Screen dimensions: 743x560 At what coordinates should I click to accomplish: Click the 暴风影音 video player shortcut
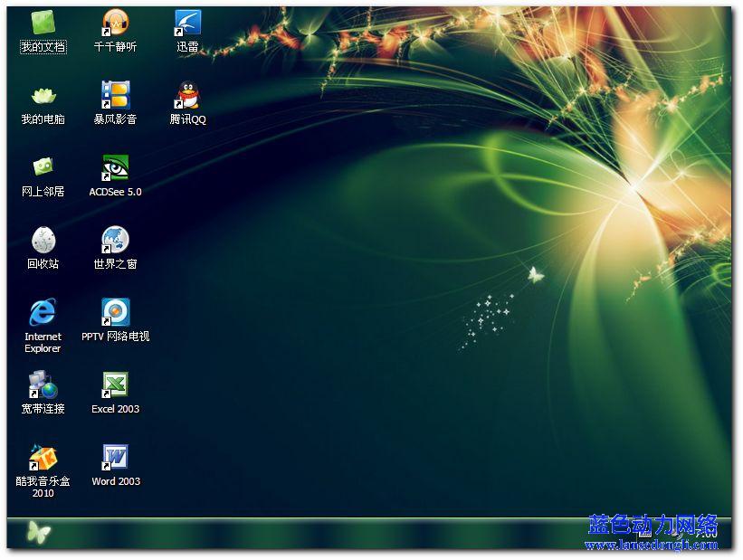pos(115,95)
